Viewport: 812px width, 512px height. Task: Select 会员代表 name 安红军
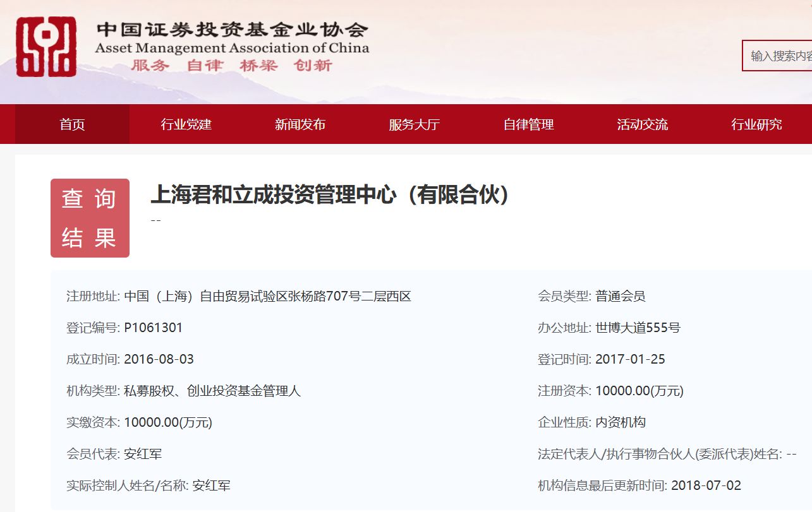click(143, 454)
